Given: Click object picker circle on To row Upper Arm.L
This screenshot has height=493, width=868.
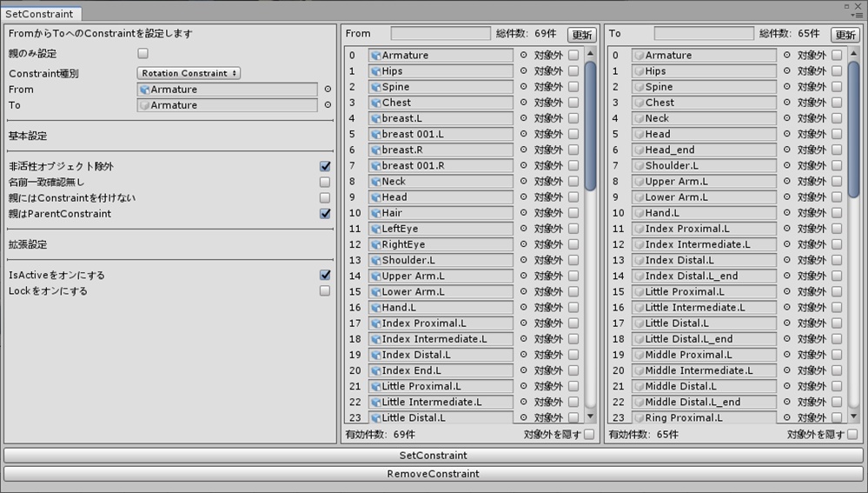Looking at the screenshot, I should [x=787, y=181].
